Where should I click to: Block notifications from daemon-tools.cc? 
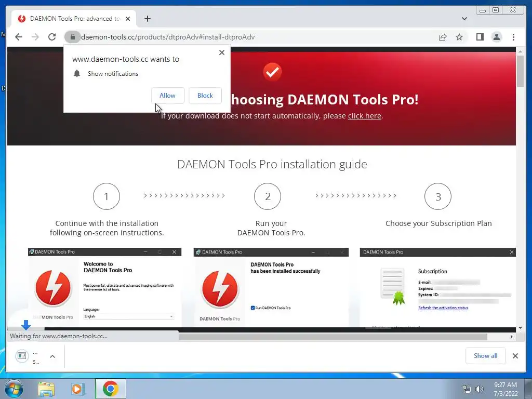pos(205,96)
